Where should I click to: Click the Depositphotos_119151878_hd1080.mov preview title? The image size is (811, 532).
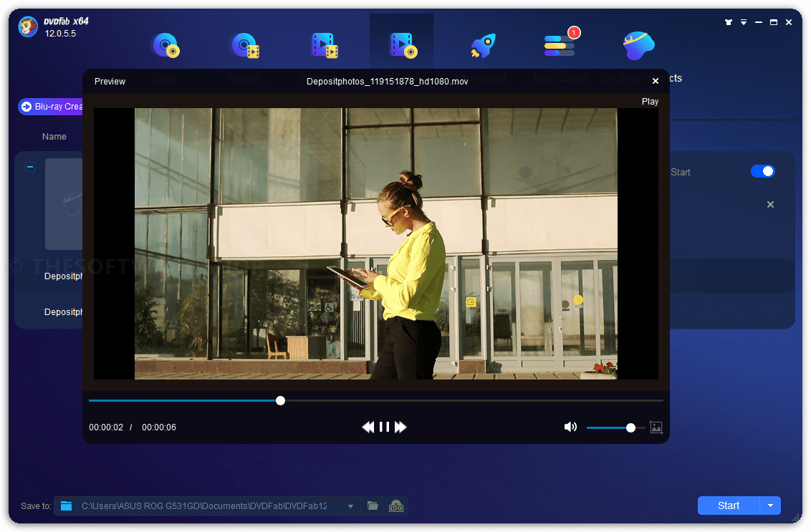[388, 82]
